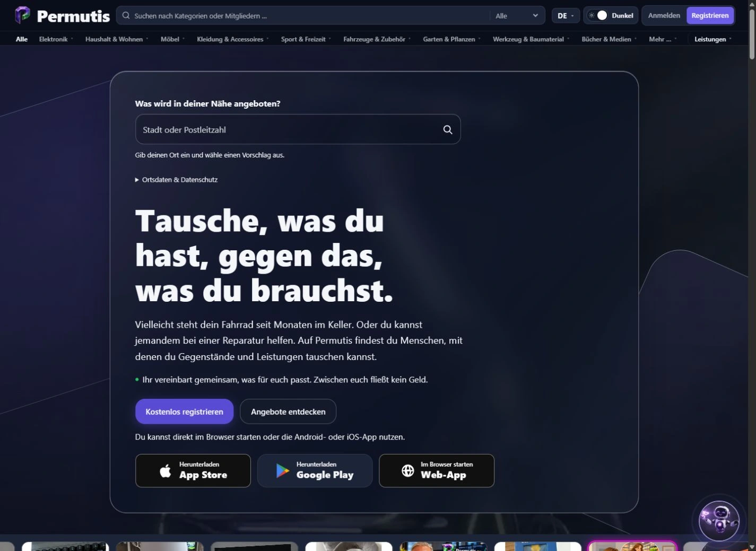
Task: Open the Leistungen menu
Action: (713, 39)
